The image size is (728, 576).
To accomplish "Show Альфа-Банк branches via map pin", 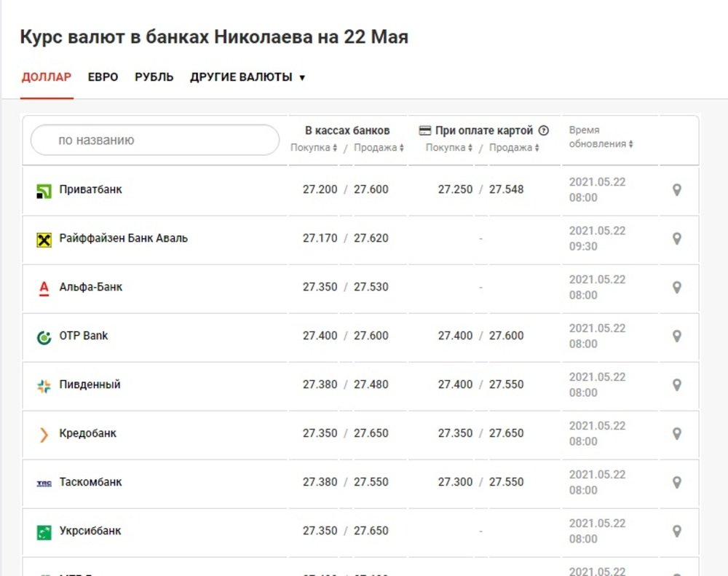I will tap(677, 287).
